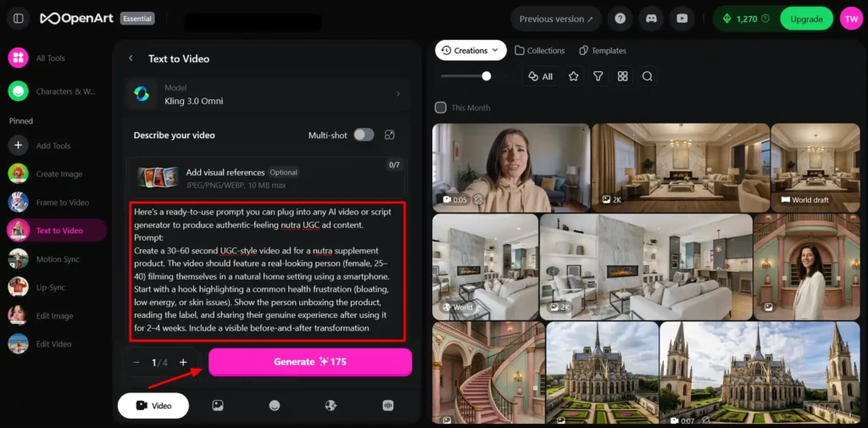Increase the generation count with plus
868x428 pixels.
tap(183, 362)
